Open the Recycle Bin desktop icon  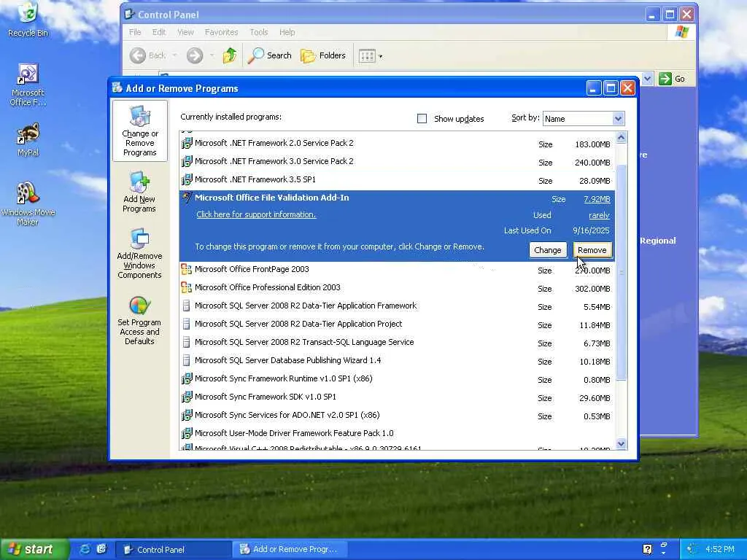28,19
